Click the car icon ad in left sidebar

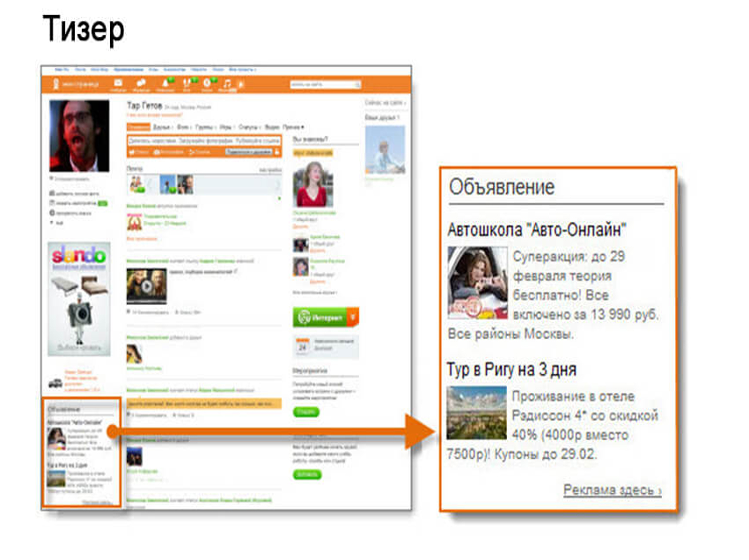55,383
